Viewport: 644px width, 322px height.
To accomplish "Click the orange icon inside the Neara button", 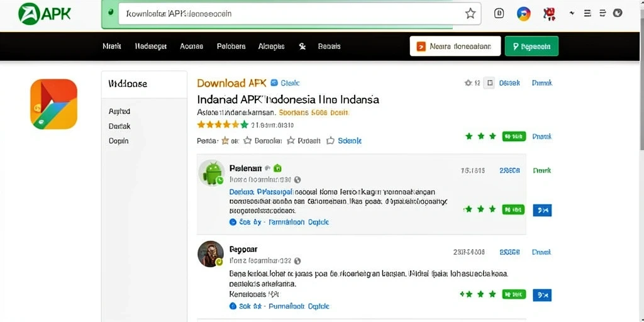I will (x=421, y=47).
